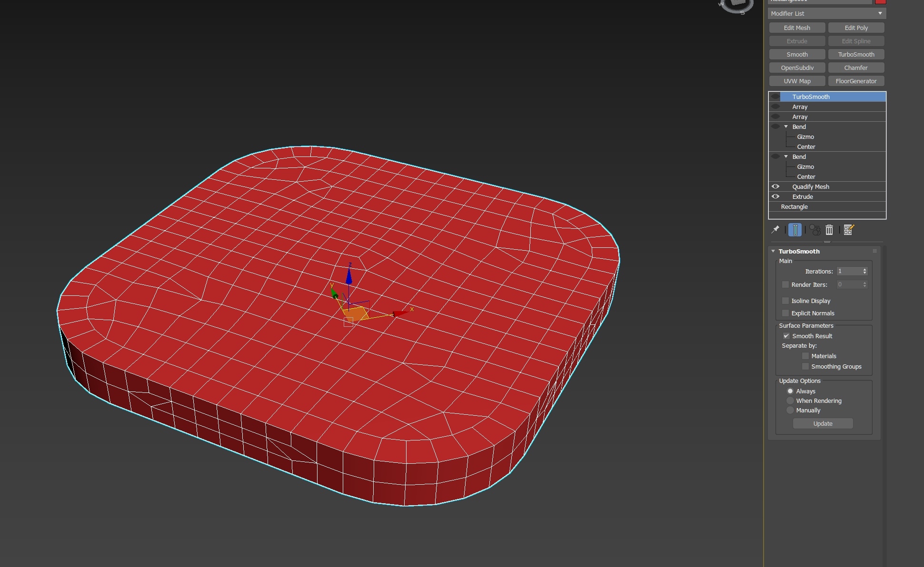Add an Edit Mesh modifier
Image resolution: width=924 pixels, height=567 pixels.
click(797, 28)
